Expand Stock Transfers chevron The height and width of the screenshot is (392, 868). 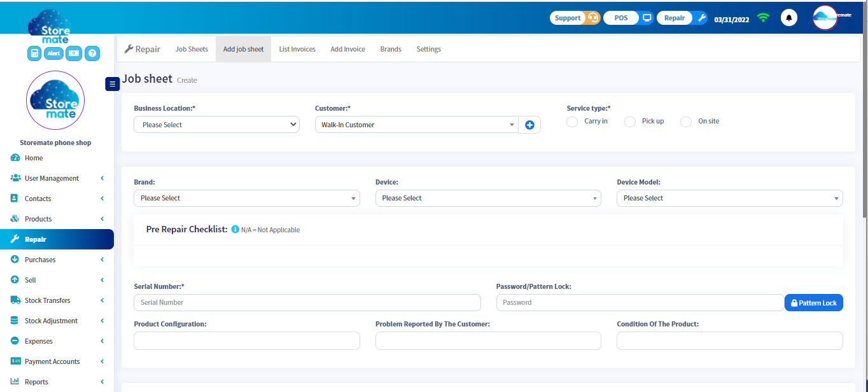pos(102,300)
